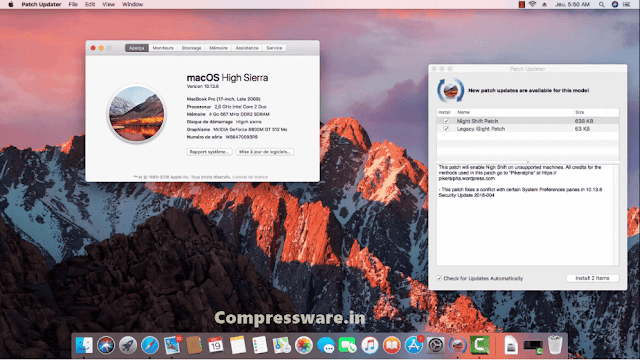Open Calendar icon showing 19
The width and height of the screenshot is (640, 360).
click(216, 345)
